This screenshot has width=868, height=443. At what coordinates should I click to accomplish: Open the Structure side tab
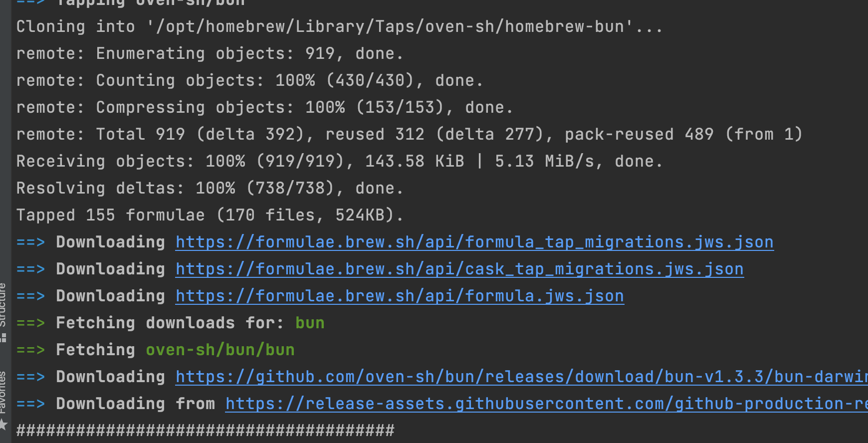3,304
